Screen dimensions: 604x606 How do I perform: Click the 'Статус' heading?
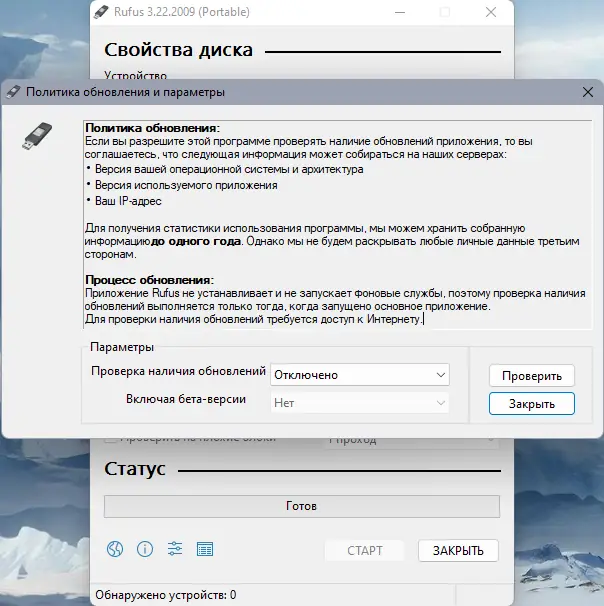pyautogui.click(x=134, y=469)
